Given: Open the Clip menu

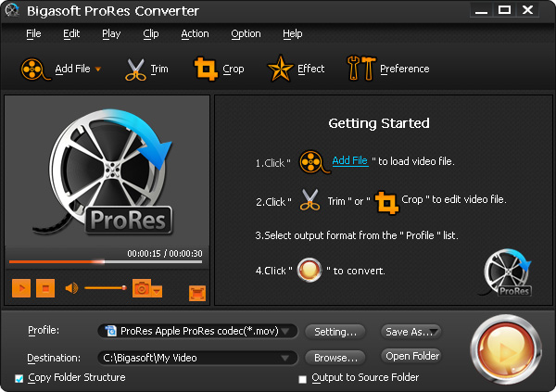Looking at the screenshot, I should pos(151,34).
